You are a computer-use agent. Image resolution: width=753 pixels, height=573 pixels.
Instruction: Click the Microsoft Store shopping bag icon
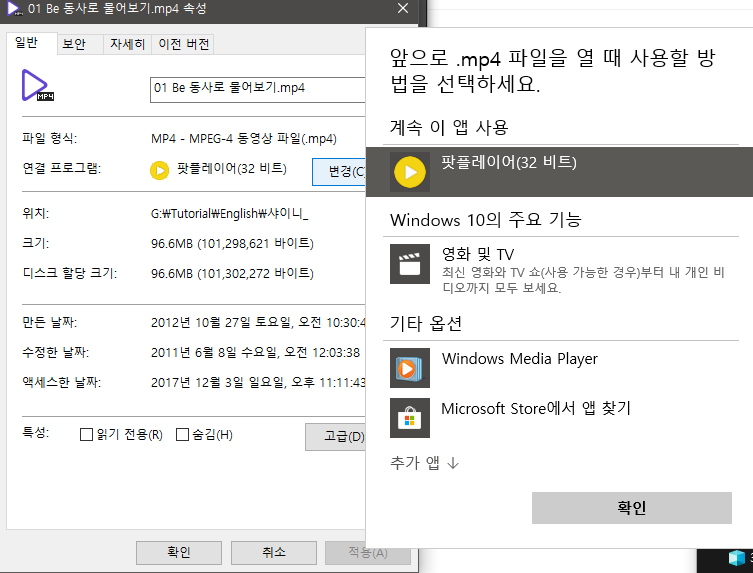[410, 418]
